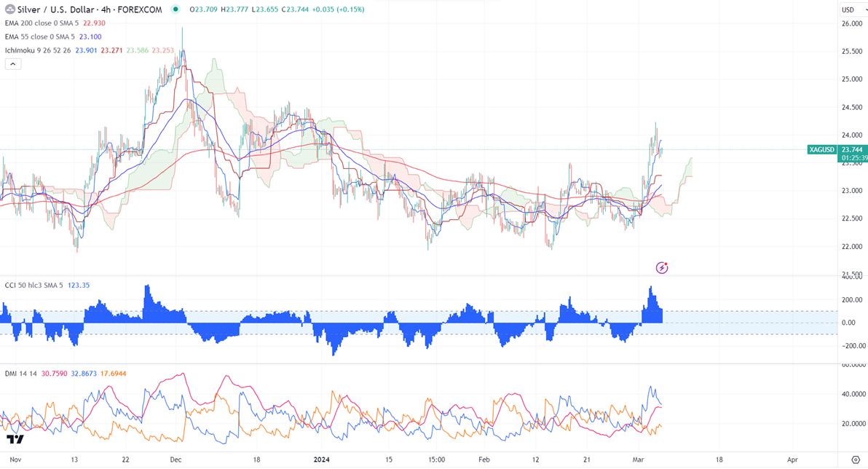This screenshot has height=469, width=868.
Task: Click the 24.000 price axis label
Action: (x=852, y=135)
